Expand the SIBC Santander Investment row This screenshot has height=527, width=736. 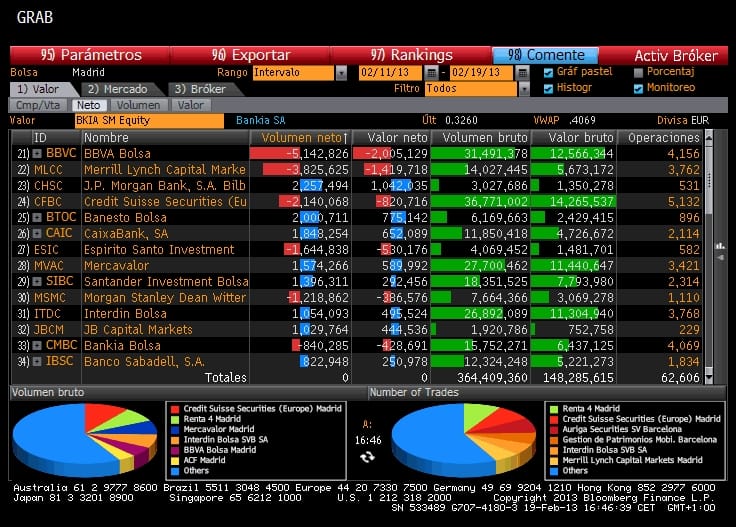[37, 282]
